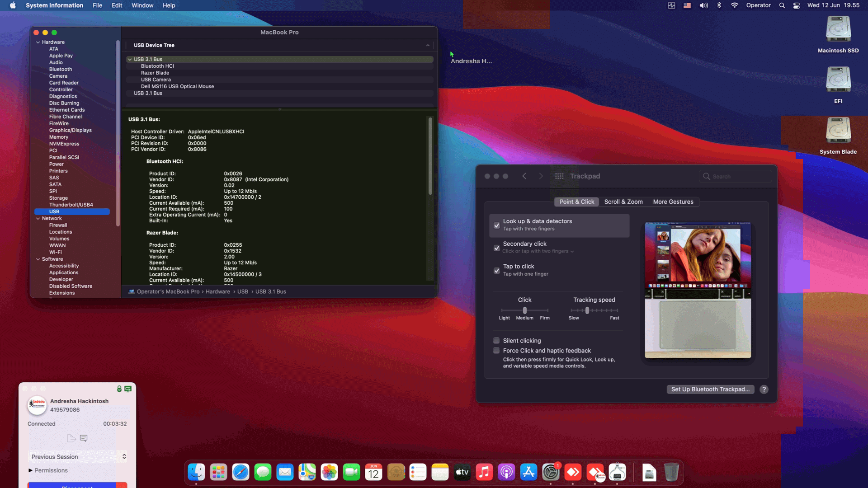Launch Safari from the Dock
This screenshot has height=488, width=868.
click(x=241, y=473)
